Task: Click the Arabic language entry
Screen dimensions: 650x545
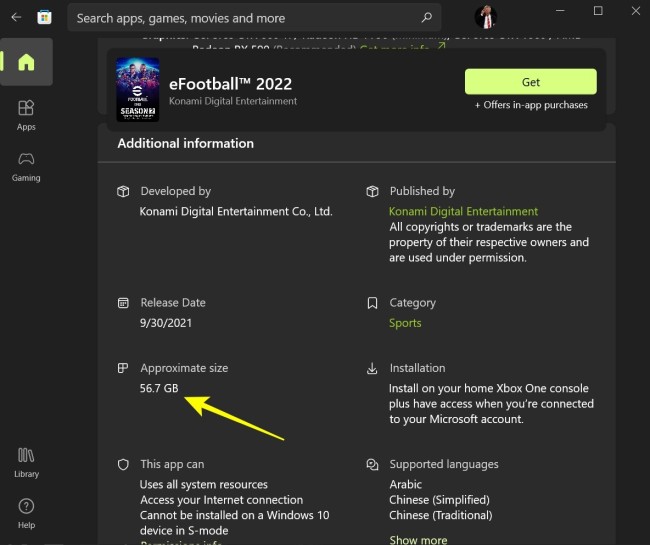Action: tap(405, 484)
